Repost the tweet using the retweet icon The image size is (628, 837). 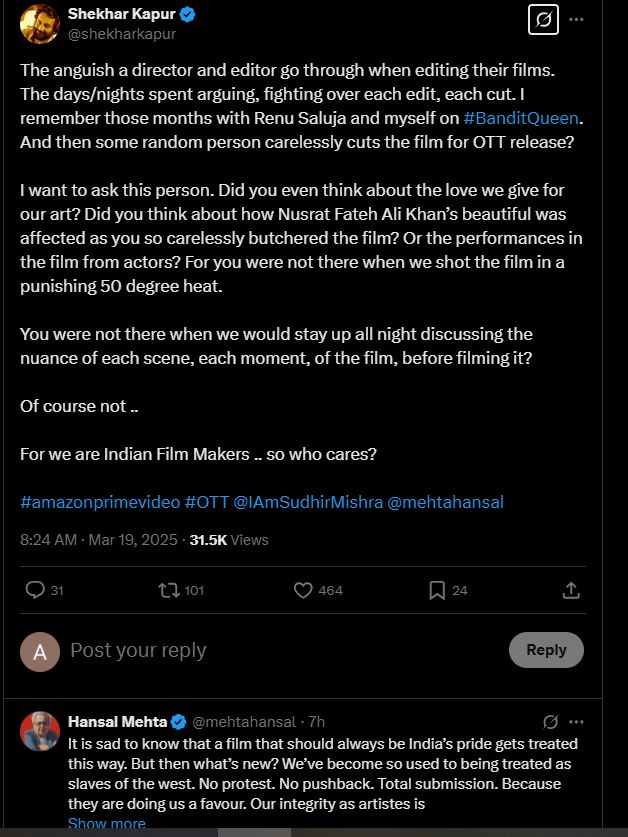(169, 590)
